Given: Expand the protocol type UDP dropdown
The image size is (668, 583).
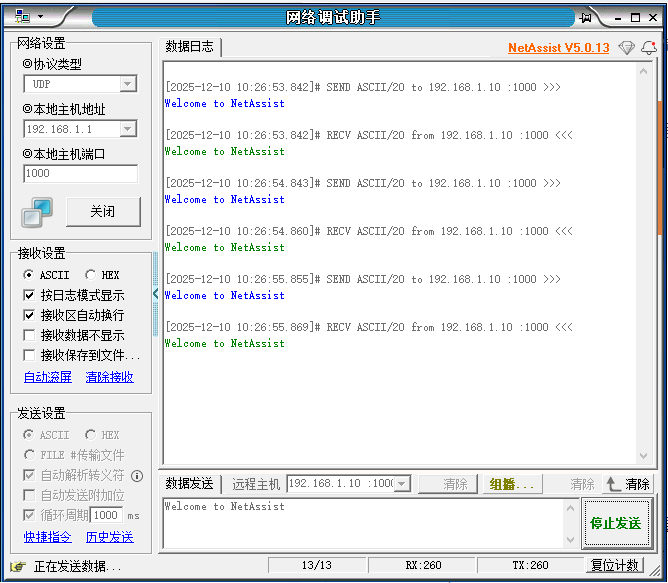Looking at the screenshot, I should pos(127,84).
